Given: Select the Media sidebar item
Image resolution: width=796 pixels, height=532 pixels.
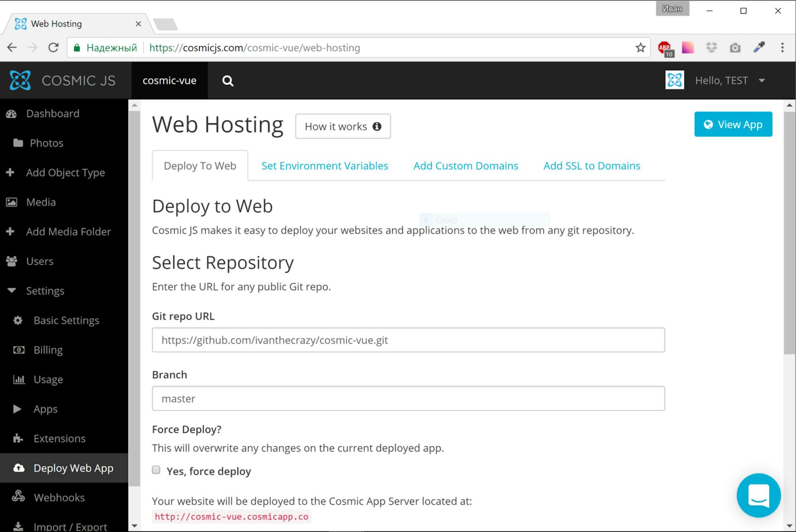Looking at the screenshot, I should (x=41, y=202).
